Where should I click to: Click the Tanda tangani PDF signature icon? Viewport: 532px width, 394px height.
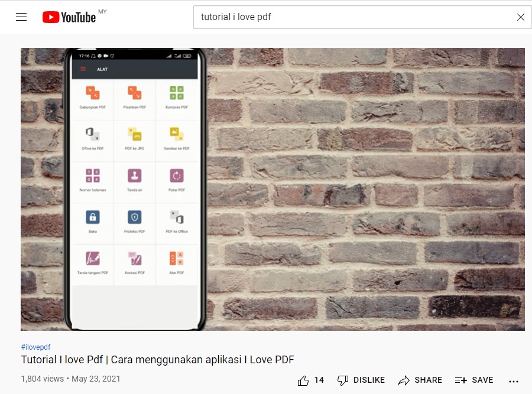point(93,258)
